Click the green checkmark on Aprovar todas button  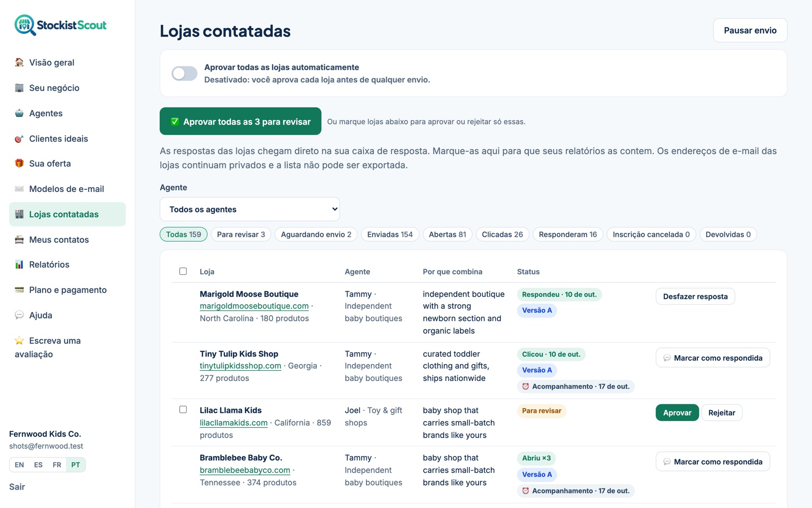point(175,122)
